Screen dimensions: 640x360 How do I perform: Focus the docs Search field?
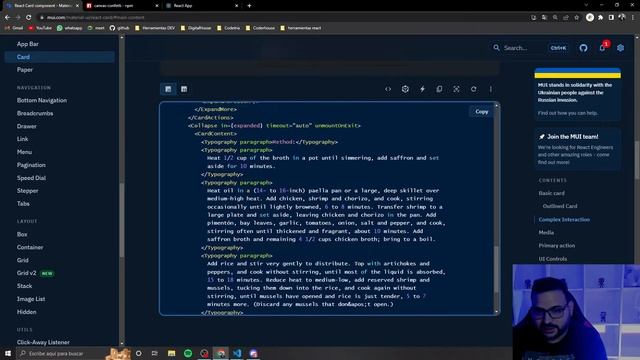point(530,48)
